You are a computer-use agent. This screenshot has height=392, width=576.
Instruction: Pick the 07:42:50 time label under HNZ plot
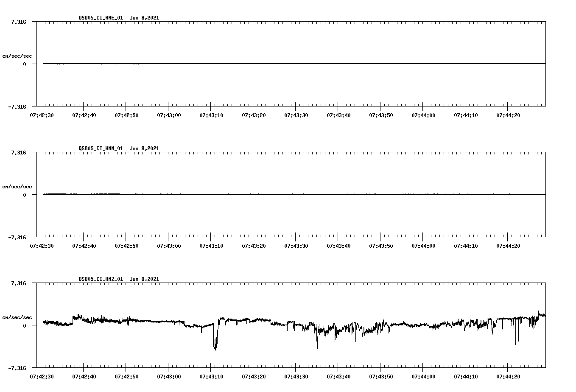[126, 376]
